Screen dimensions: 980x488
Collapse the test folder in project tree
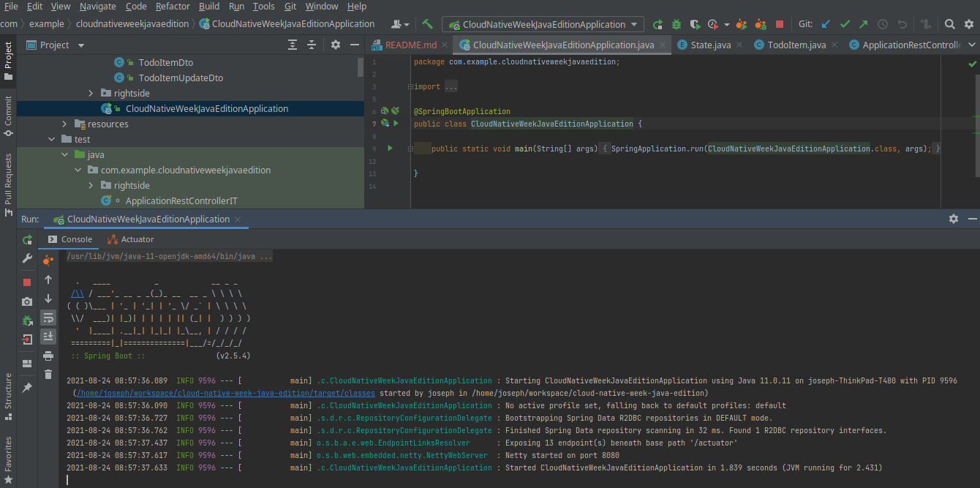pos(52,140)
